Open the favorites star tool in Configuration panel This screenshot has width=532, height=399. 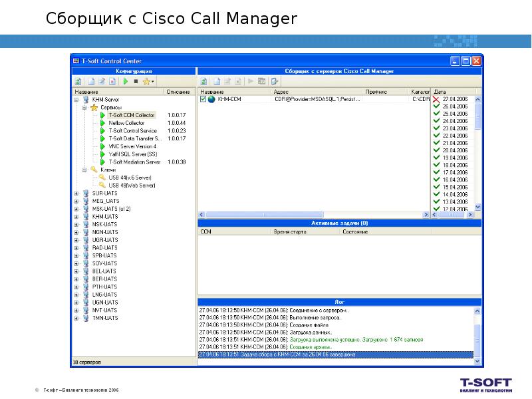pyautogui.click(x=147, y=81)
